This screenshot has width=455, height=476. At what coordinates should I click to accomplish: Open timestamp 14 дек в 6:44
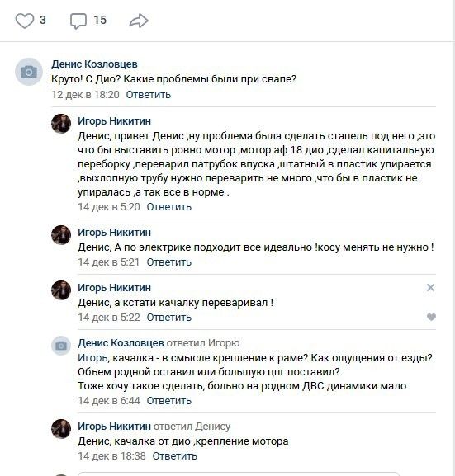point(109,401)
